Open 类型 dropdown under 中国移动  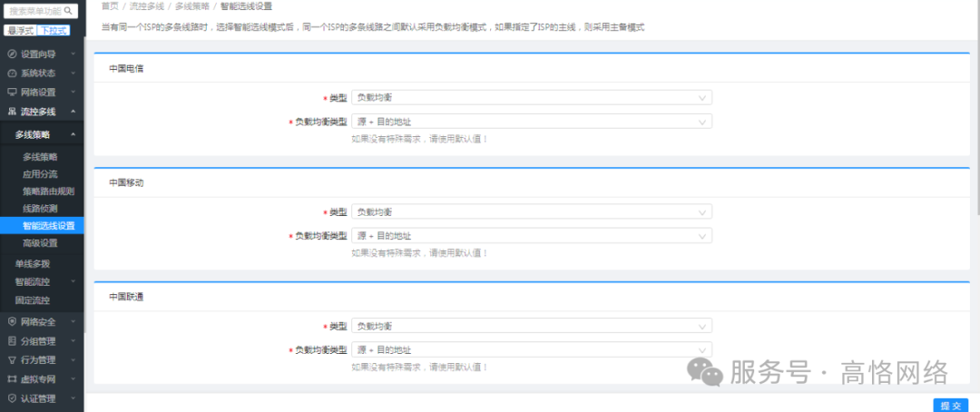531,212
